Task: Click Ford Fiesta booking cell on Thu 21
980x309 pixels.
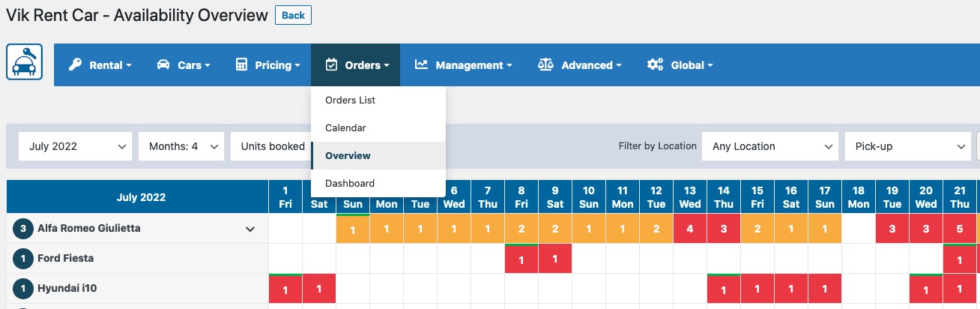Action: pos(960,259)
